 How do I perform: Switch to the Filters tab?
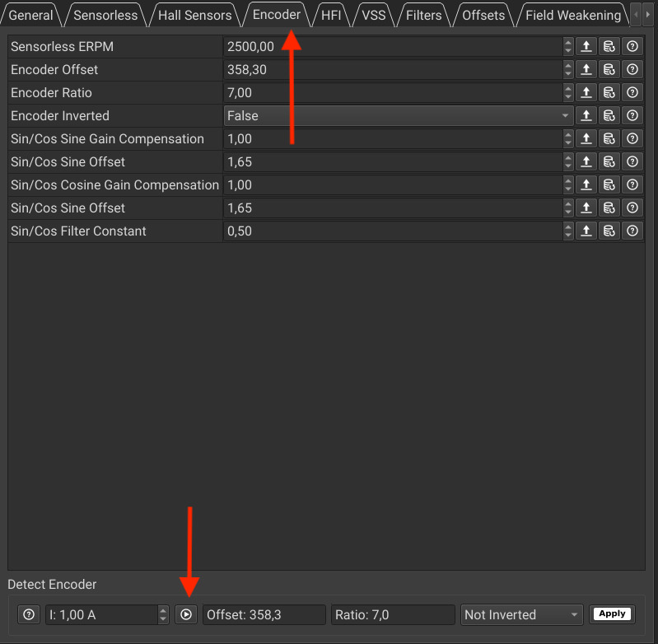pyautogui.click(x=424, y=16)
